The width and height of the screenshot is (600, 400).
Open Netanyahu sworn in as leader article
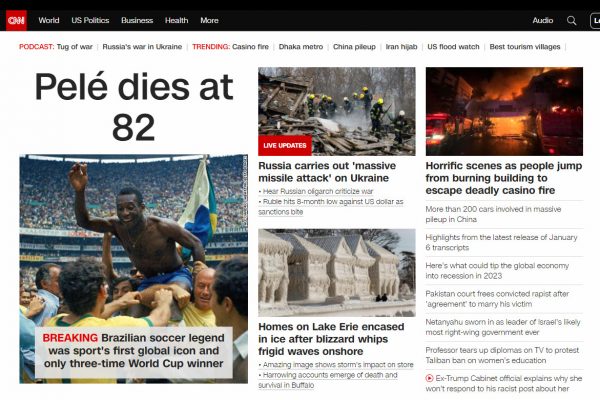tap(503, 327)
